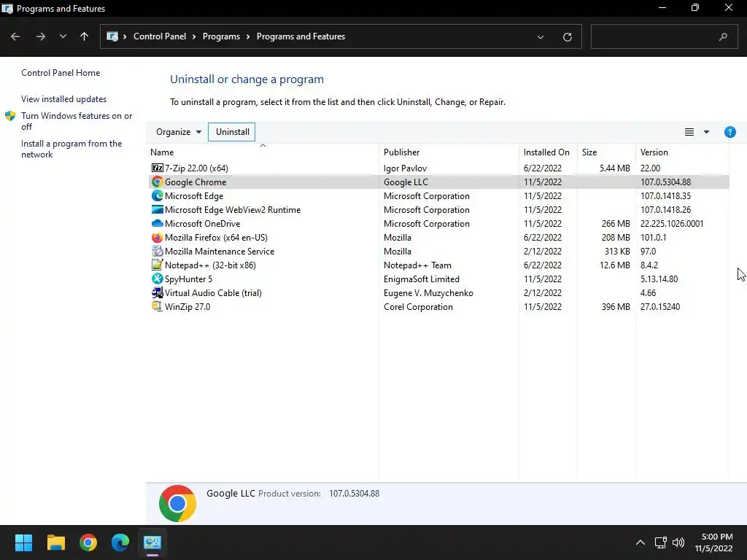Image resolution: width=747 pixels, height=560 pixels.
Task: Click the Microsoft Edge icon in program list
Action: click(x=158, y=195)
